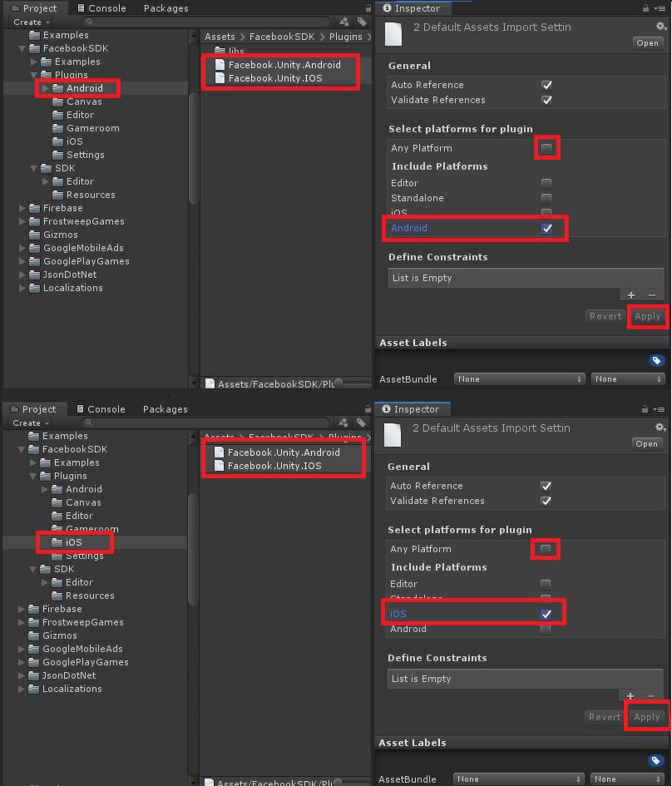This screenshot has height=786, width=672.
Task: Click the libs folder icon in the upper file list
Action: click(x=220, y=50)
